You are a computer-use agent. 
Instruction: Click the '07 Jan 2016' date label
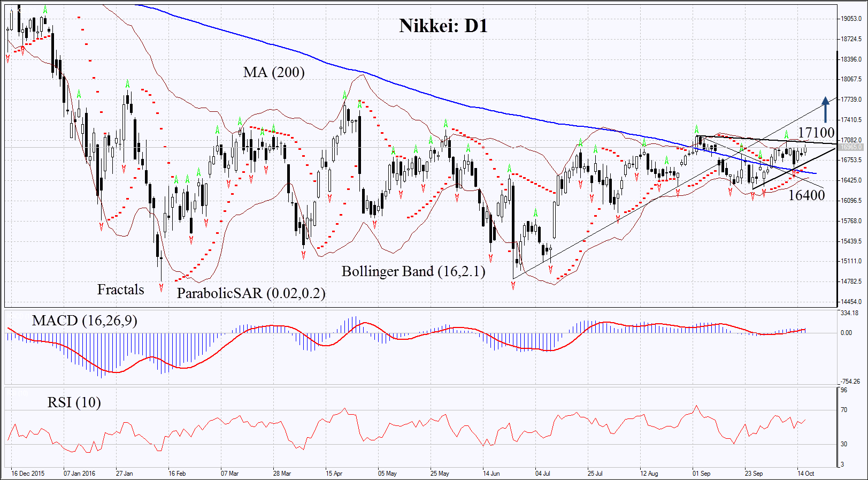pos(79,474)
